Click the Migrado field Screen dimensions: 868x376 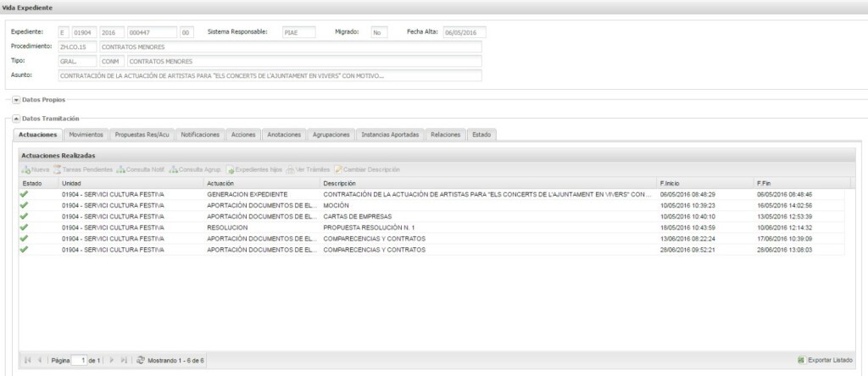tap(379, 33)
